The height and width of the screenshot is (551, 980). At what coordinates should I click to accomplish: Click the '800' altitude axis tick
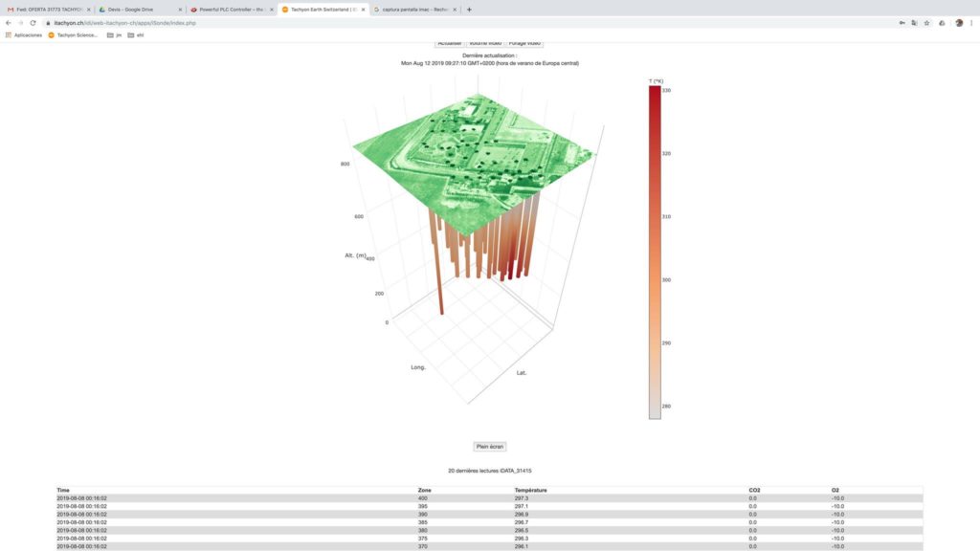click(345, 165)
